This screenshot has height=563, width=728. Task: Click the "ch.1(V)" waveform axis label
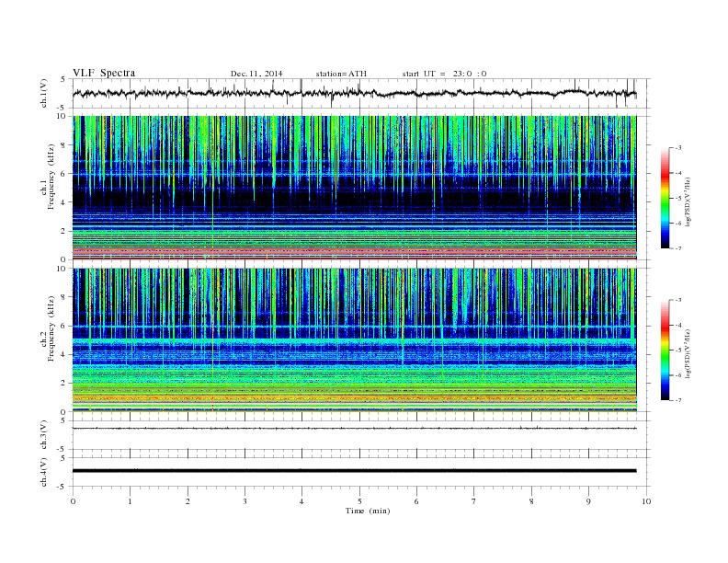(x=44, y=93)
